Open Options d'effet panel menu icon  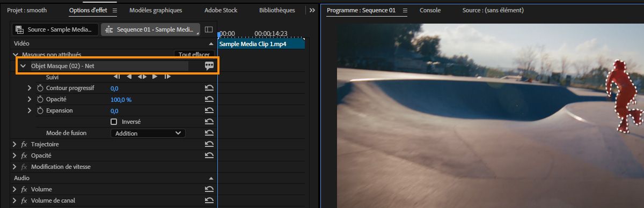[114, 10]
